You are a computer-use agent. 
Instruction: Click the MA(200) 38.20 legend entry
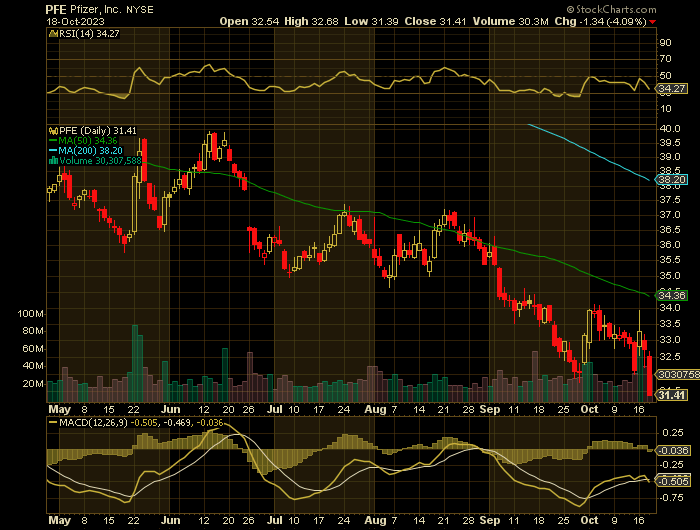[x=86, y=151]
